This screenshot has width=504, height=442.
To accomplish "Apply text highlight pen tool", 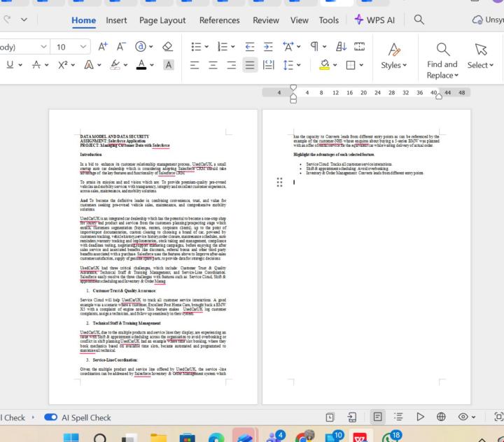I will 115,65.
